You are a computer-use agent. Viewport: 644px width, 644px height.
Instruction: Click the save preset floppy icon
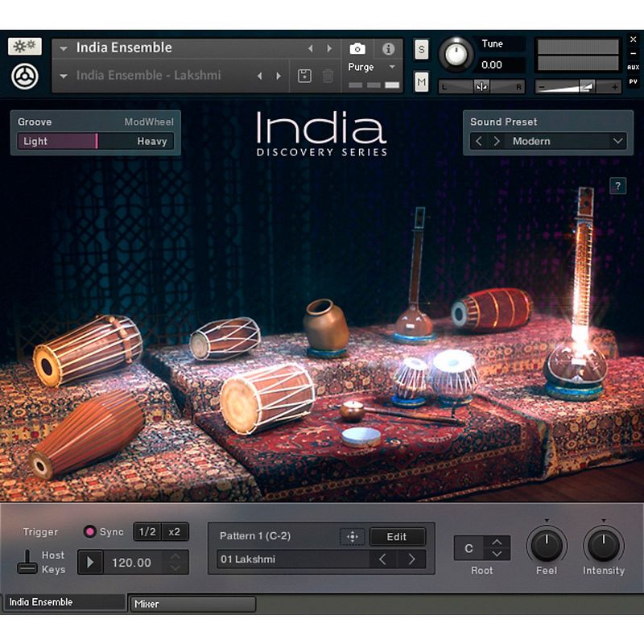click(304, 76)
